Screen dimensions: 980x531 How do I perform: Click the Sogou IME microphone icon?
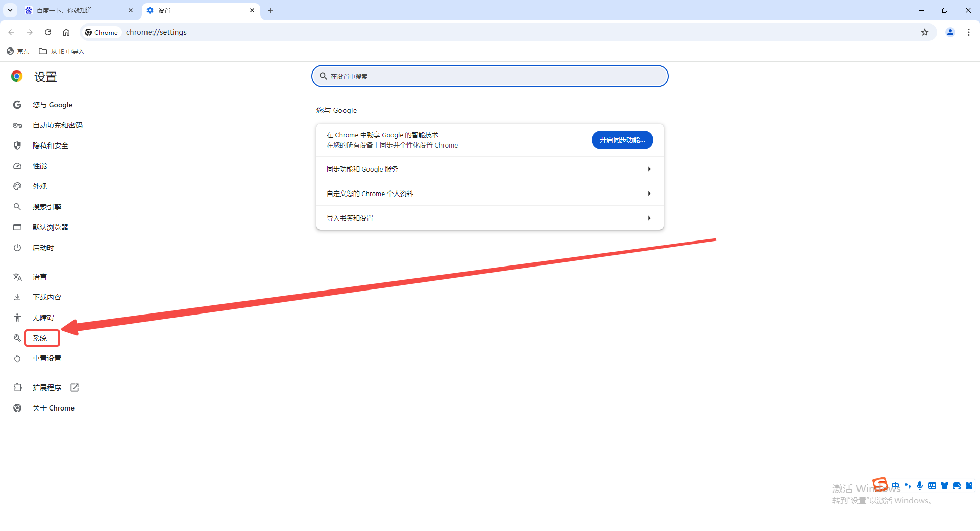[920, 486]
